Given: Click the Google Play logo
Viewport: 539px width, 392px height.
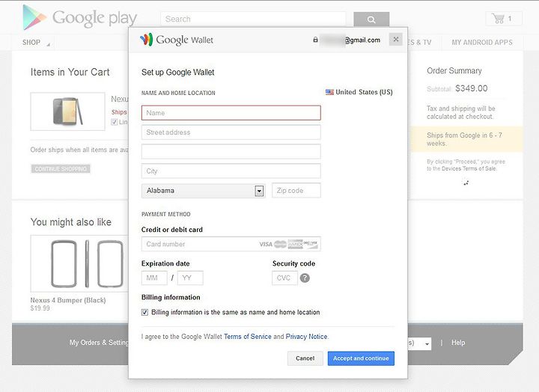Looking at the screenshot, I should coord(80,17).
